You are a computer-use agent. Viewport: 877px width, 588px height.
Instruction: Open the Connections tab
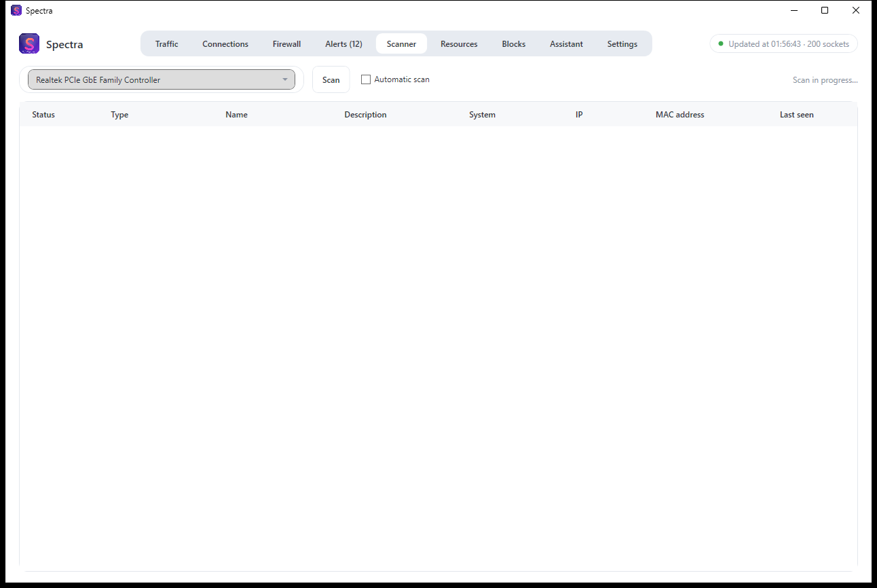click(225, 44)
